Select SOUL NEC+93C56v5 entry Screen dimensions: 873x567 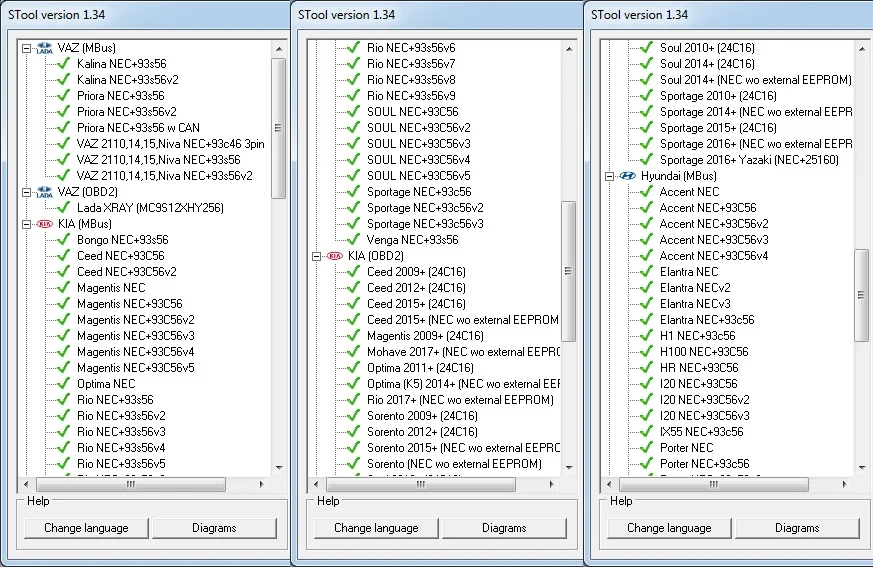[x=419, y=176]
